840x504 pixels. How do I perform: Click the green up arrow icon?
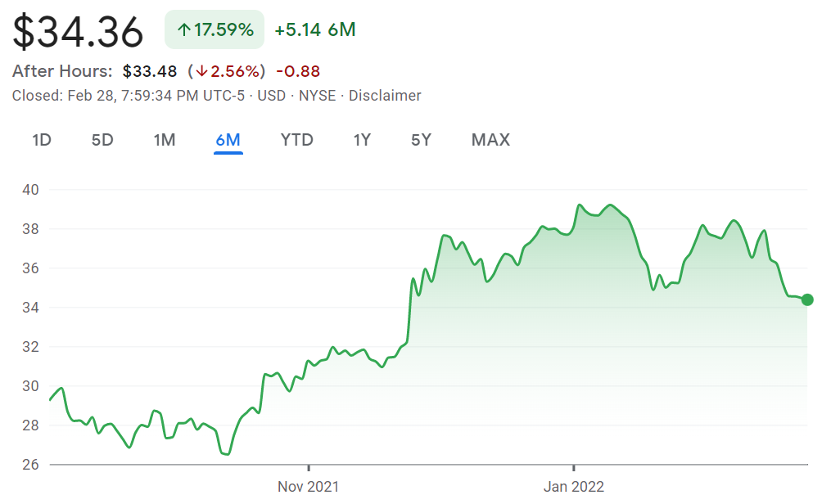coord(184,30)
